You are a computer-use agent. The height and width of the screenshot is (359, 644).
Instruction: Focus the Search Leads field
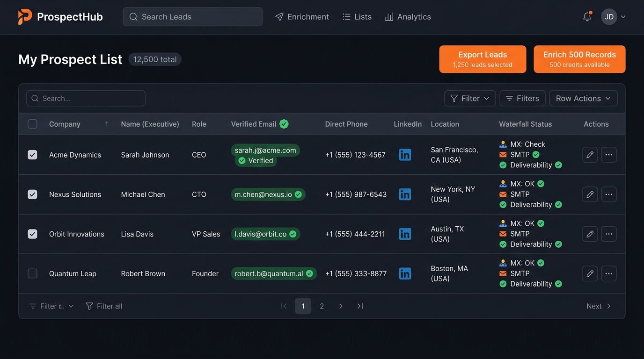point(192,17)
